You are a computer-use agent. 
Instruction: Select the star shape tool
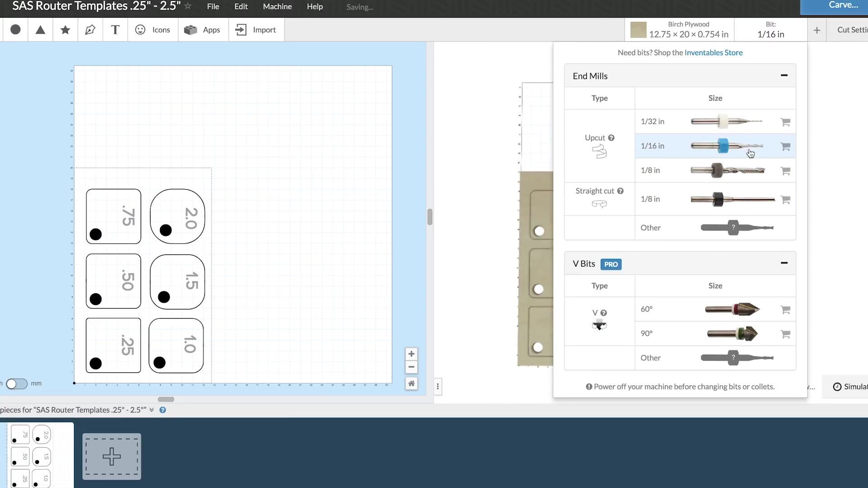click(x=65, y=30)
